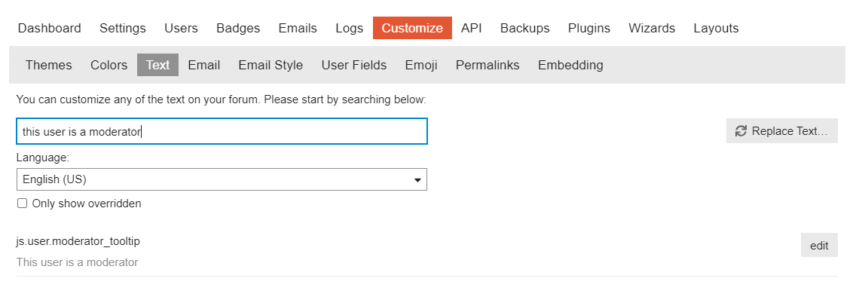Open the Email customization sub-tab

203,65
